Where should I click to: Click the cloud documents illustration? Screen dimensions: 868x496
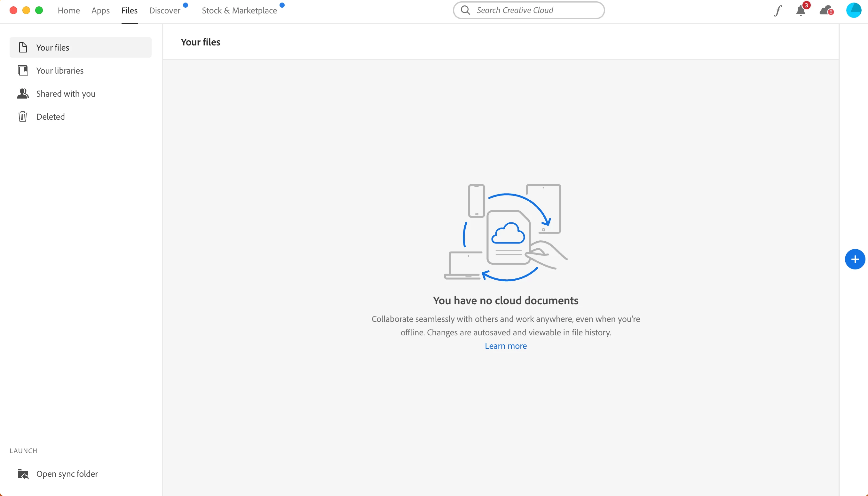[506, 232]
